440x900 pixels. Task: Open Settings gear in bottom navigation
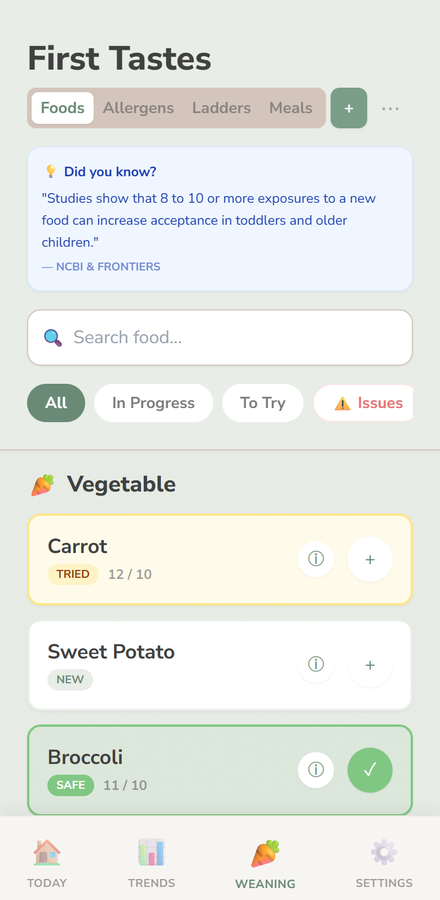(x=384, y=863)
